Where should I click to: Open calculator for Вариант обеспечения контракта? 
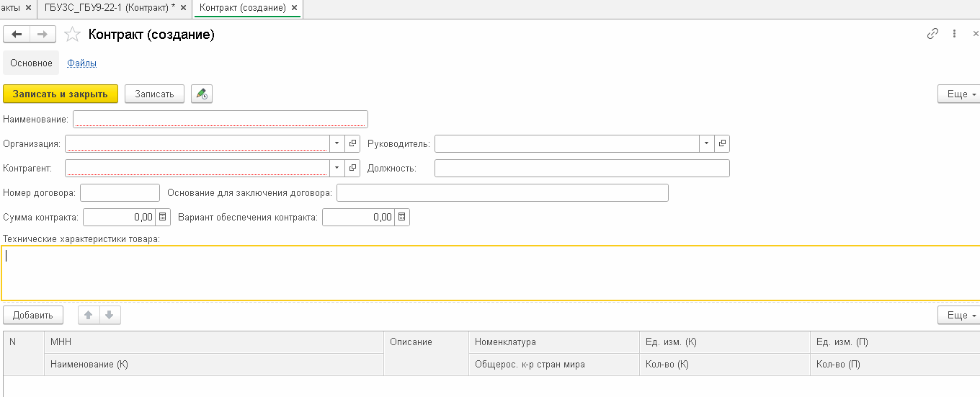coord(402,217)
